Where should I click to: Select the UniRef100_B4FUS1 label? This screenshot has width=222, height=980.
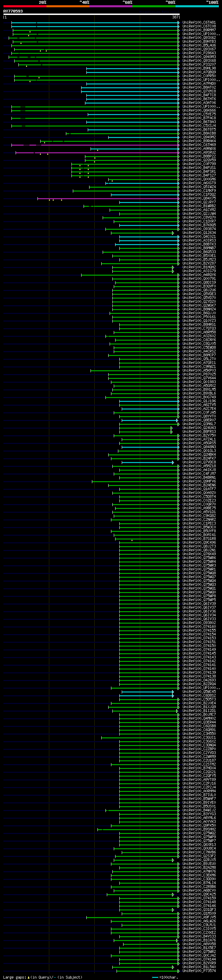click(x=199, y=168)
